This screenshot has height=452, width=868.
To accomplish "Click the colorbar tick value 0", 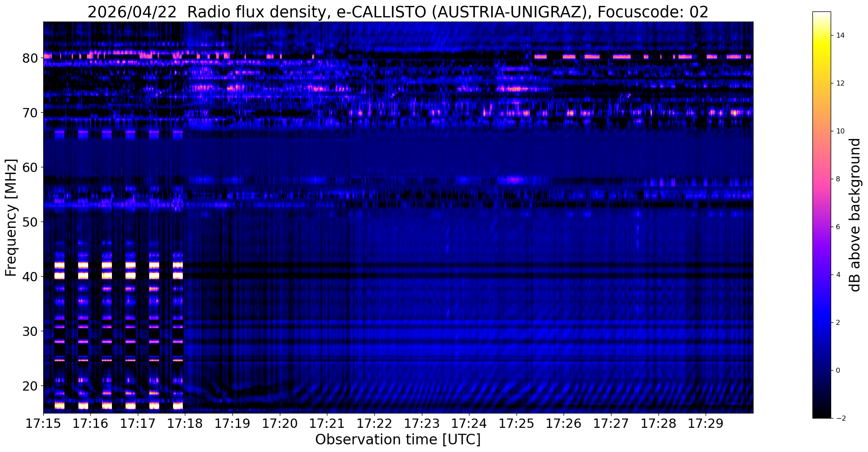I will pos(838,371).
